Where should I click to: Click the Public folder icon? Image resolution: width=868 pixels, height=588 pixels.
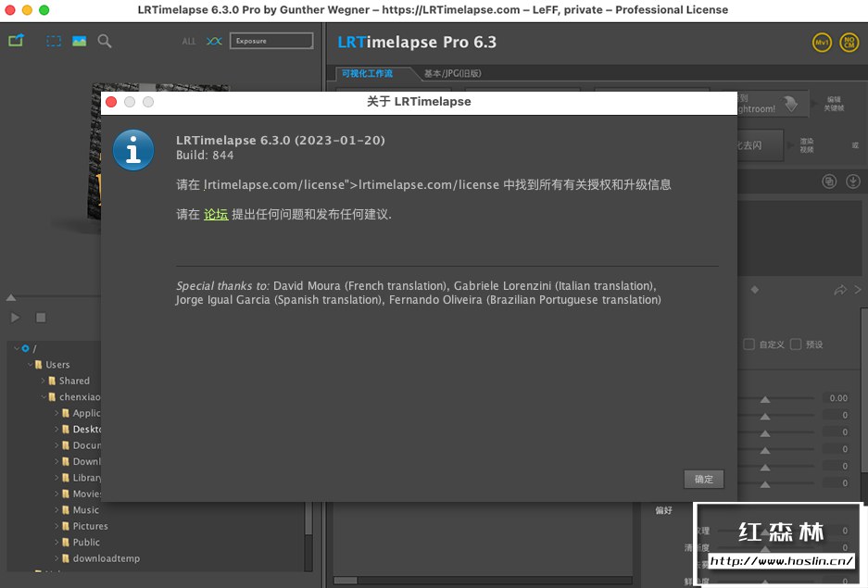[x=66, y=542]
